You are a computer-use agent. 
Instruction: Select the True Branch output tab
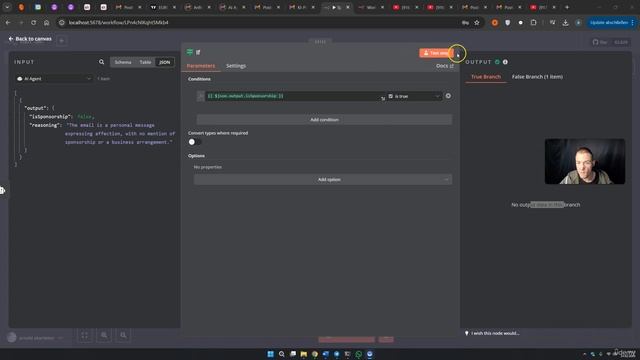[486, 77]
